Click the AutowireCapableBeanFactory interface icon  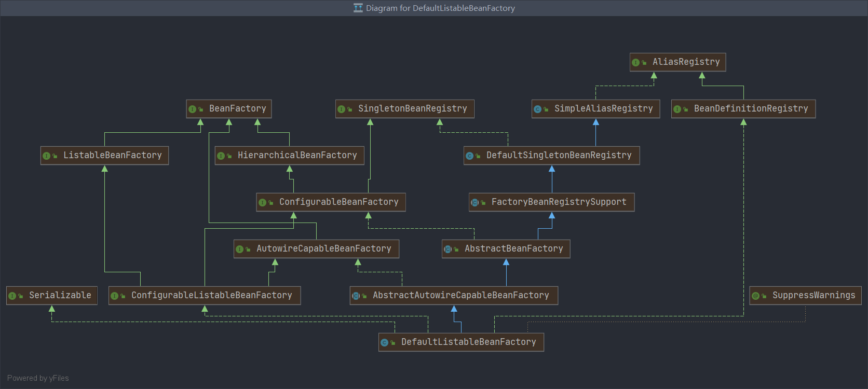tap(239, 249)
